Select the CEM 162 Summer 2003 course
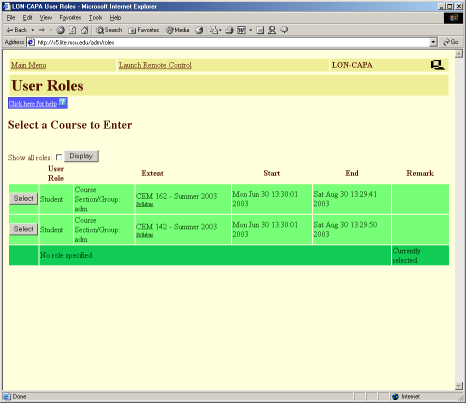The image size is (466, 403). point(23,198)
